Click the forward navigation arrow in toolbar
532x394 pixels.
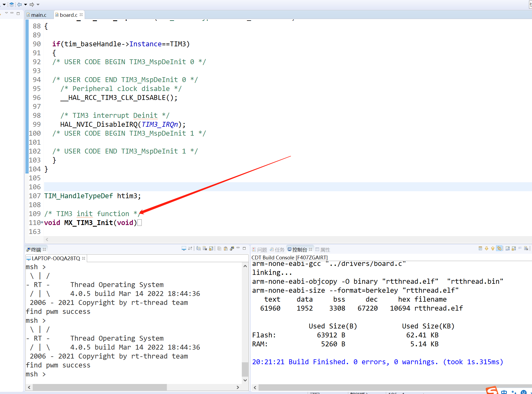[32, 4]
